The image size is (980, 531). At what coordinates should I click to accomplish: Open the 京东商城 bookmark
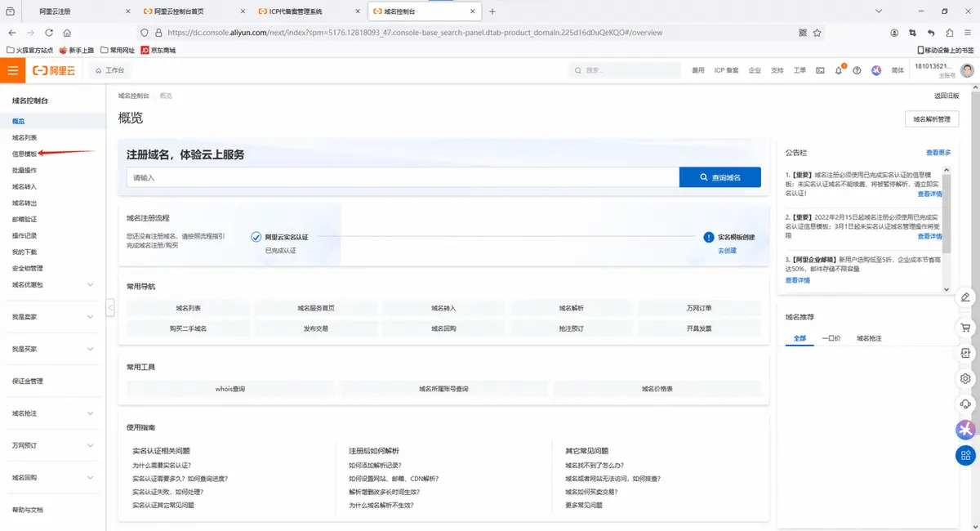point(158,50)
